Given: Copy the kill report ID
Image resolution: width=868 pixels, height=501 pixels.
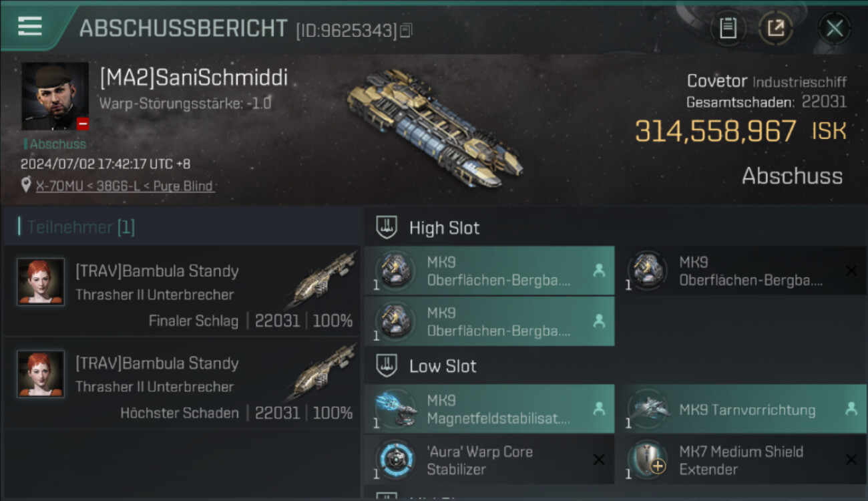Looking at the screenshot, I should (x=407, y=30).
